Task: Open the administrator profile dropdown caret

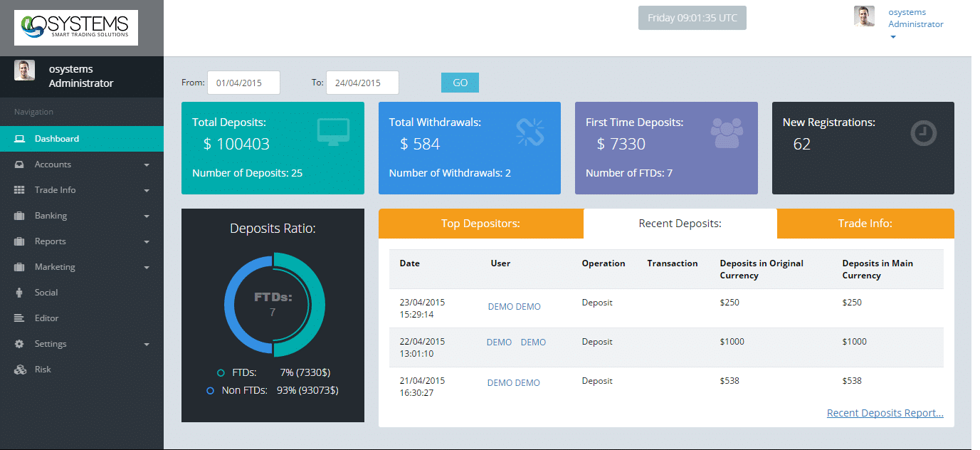Action: tap(893, 38)
